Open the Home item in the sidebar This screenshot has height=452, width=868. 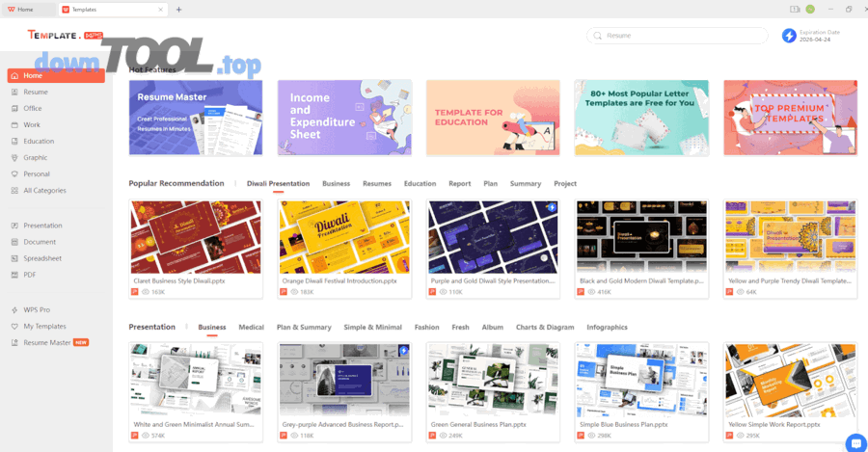click(56, 76)
